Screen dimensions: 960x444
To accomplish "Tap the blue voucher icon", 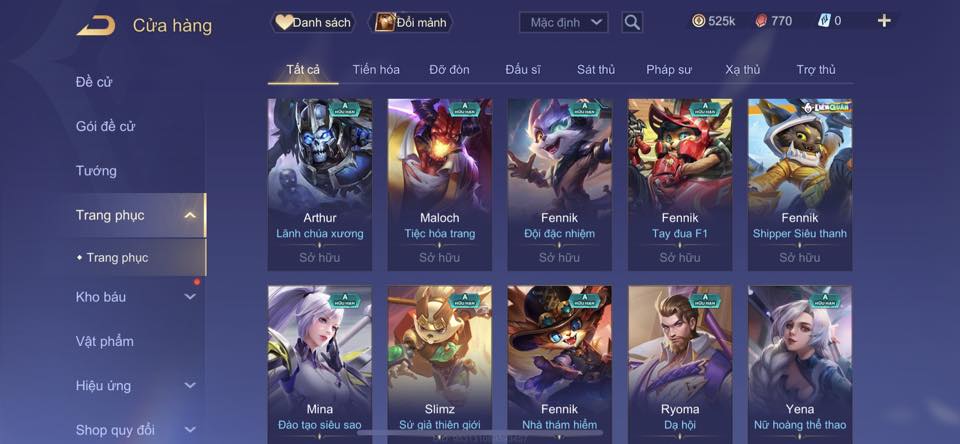I will pos(823,21).
